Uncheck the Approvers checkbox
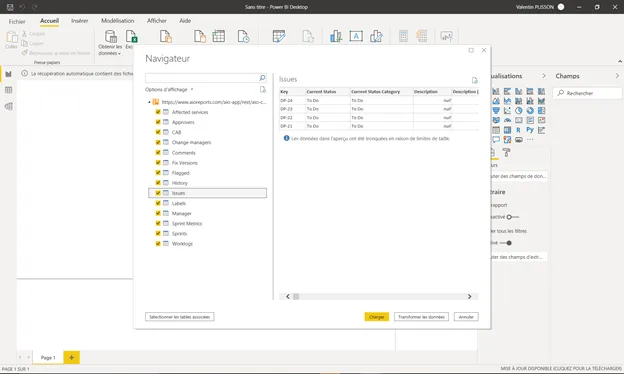624x374 pixels. [x=158, y=122]
